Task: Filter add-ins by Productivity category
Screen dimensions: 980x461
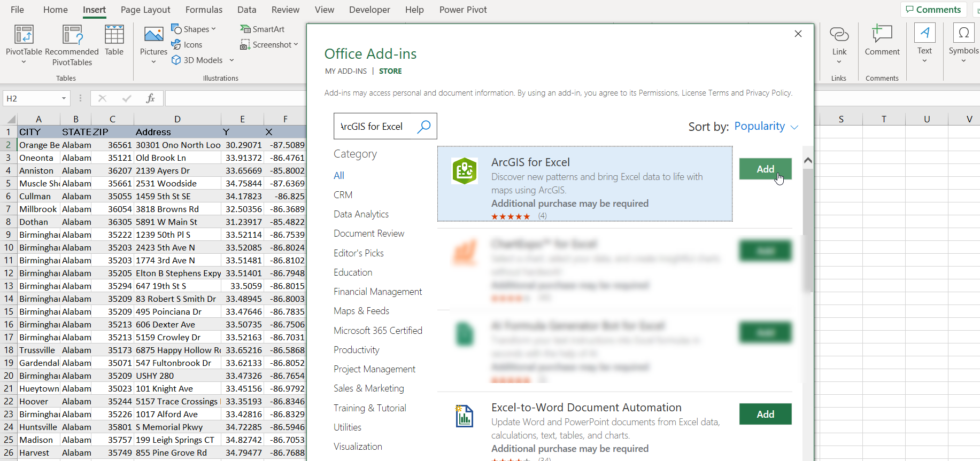Action: point(357,350)
